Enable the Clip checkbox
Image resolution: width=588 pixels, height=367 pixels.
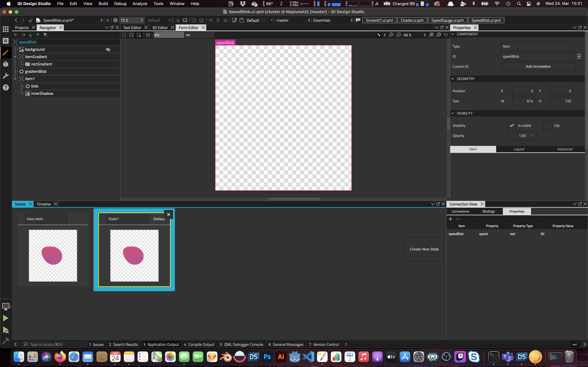pos(547,126)
